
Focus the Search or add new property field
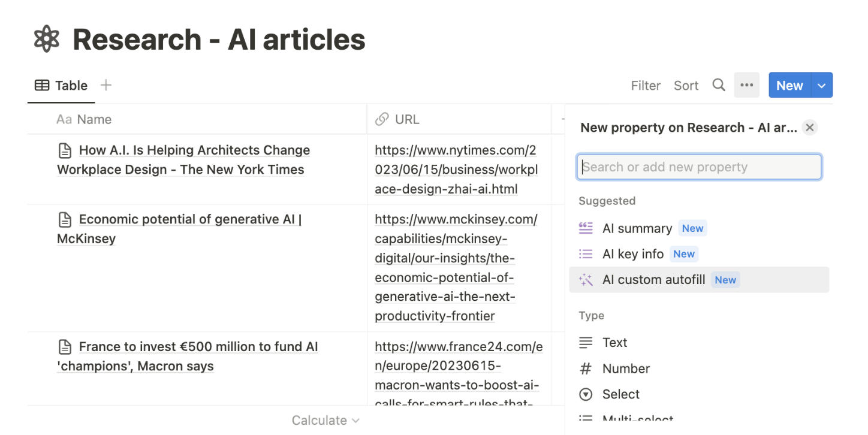699,167
